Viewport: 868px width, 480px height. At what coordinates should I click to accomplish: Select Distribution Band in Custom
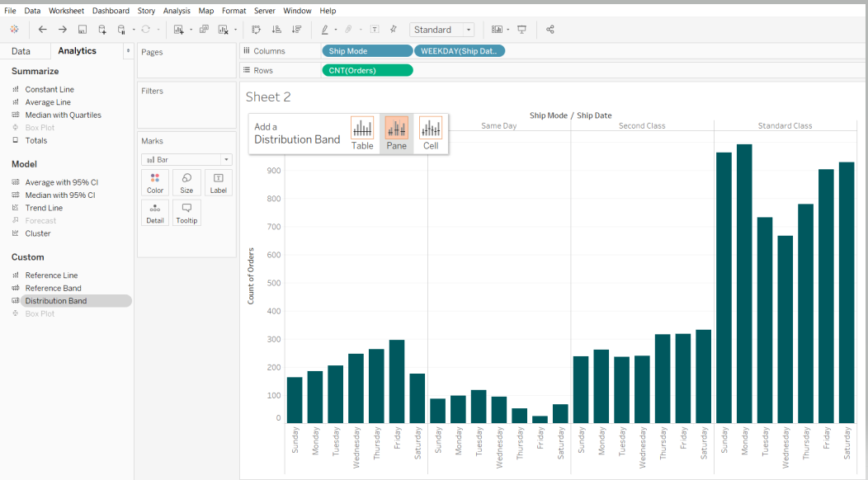point(56,301)
